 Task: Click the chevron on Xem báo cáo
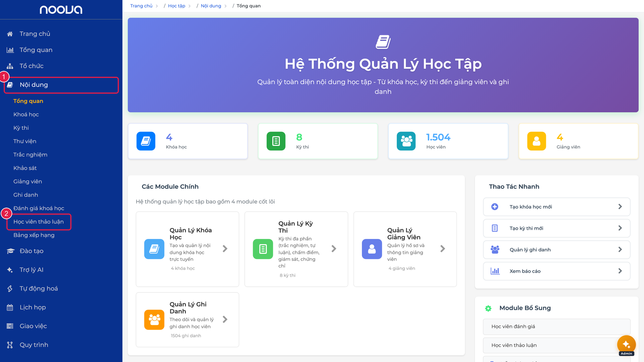620,271
